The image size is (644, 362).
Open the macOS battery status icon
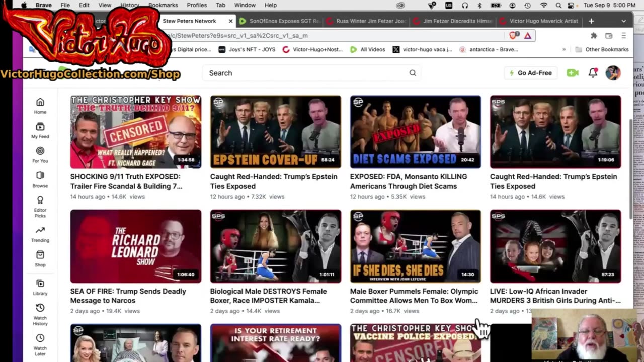(496, 5)
